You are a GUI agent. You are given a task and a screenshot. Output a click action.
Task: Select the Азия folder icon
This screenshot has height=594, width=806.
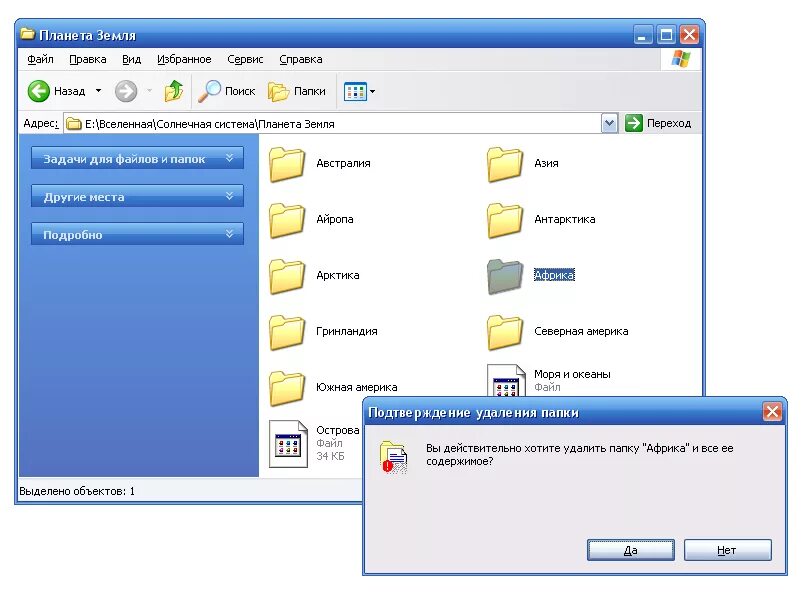[505, 164]
